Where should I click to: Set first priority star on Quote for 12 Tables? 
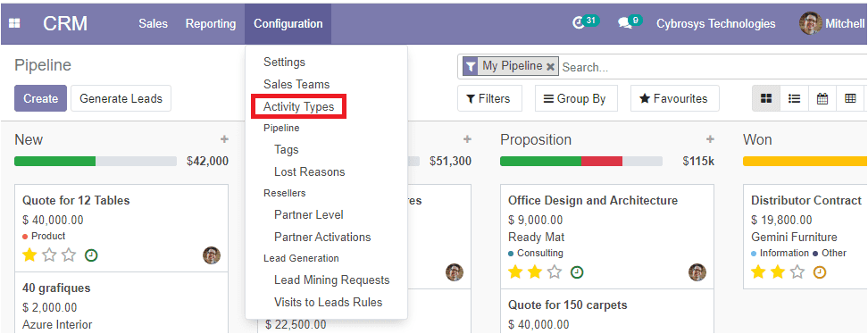pos(29,255)
